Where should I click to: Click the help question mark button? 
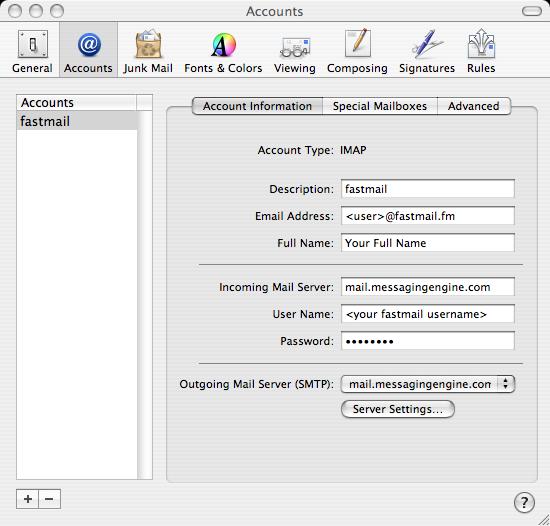[524, 502]
